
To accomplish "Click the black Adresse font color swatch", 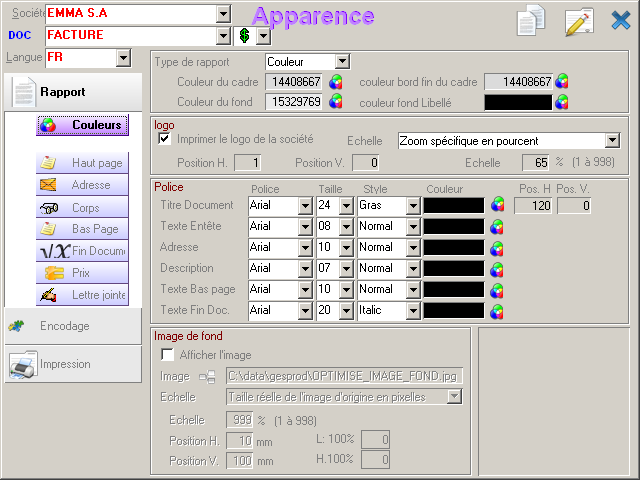I will 455,247.
